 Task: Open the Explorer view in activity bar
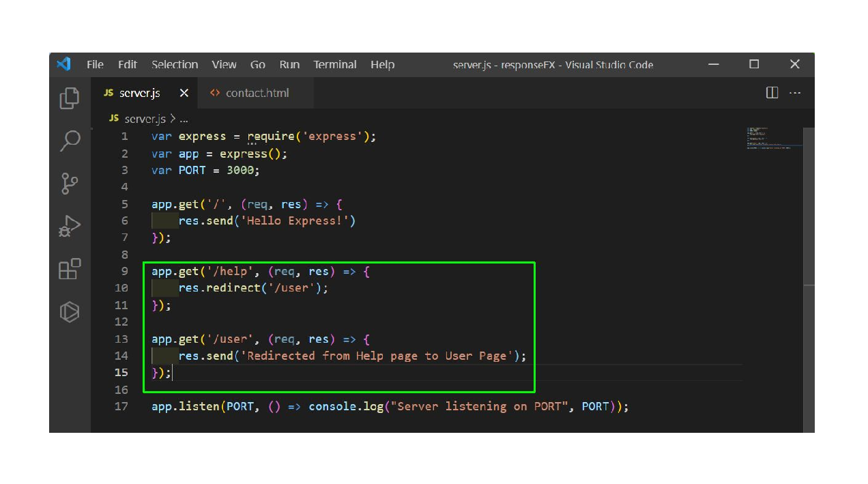[x=70, y=98]
